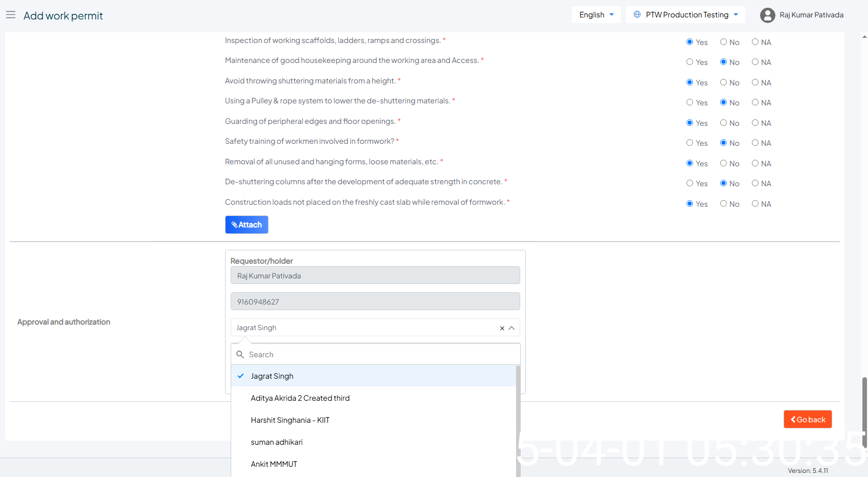
Task: Choose Harshit Singhania - KIIT from list
Action: [290, 420]
